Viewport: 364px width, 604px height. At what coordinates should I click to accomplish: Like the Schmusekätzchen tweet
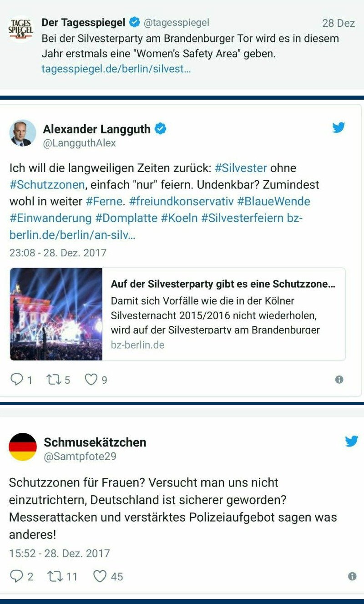(x=100, y=576)
